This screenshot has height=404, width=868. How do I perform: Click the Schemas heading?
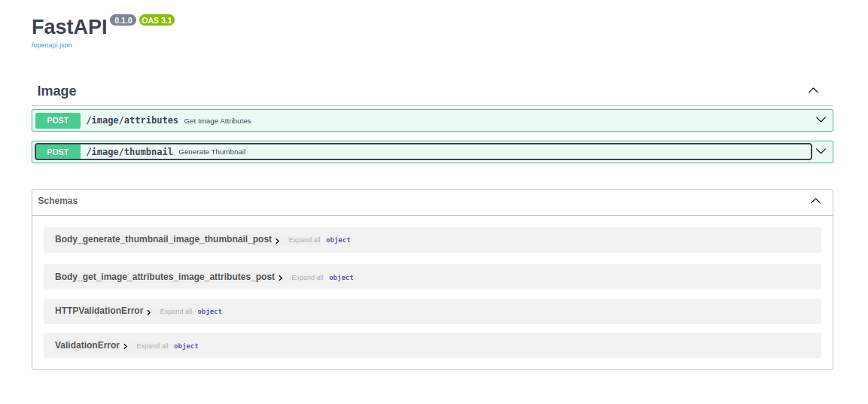coord(57,201)
